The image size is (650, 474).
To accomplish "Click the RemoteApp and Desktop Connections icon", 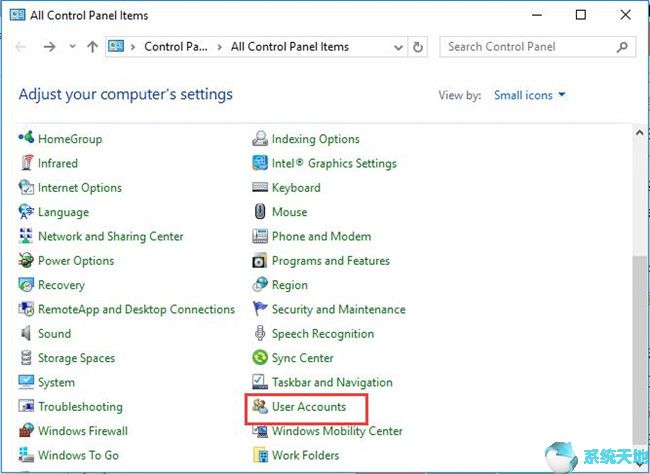I will tap(26, 309).
